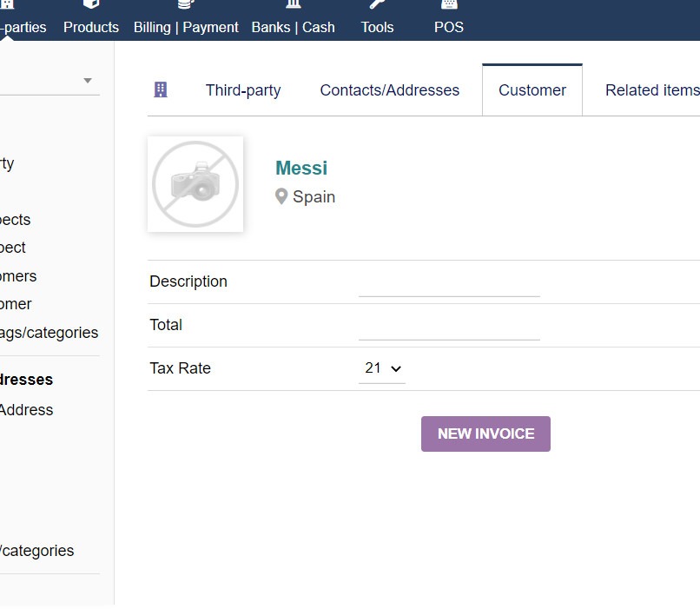
Task: Click the location pin icon next to Spain
Action: click(281, 197)
